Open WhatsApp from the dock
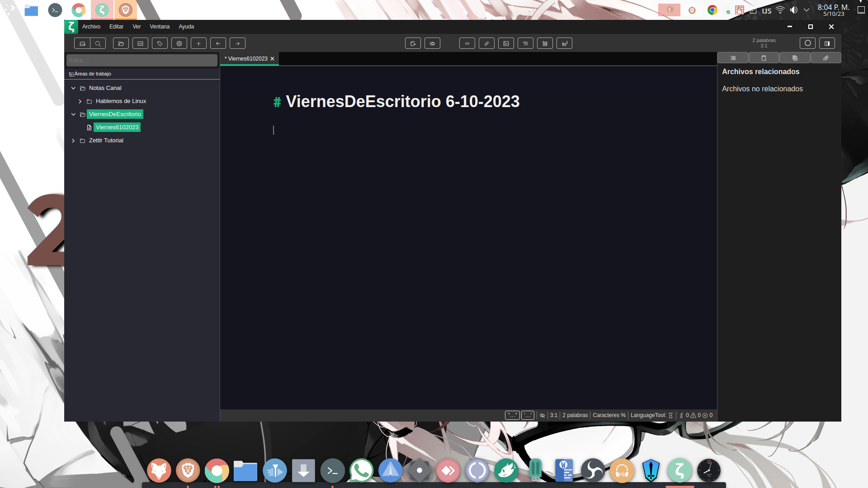Screen dimensions: 868x488 (361, 471)
